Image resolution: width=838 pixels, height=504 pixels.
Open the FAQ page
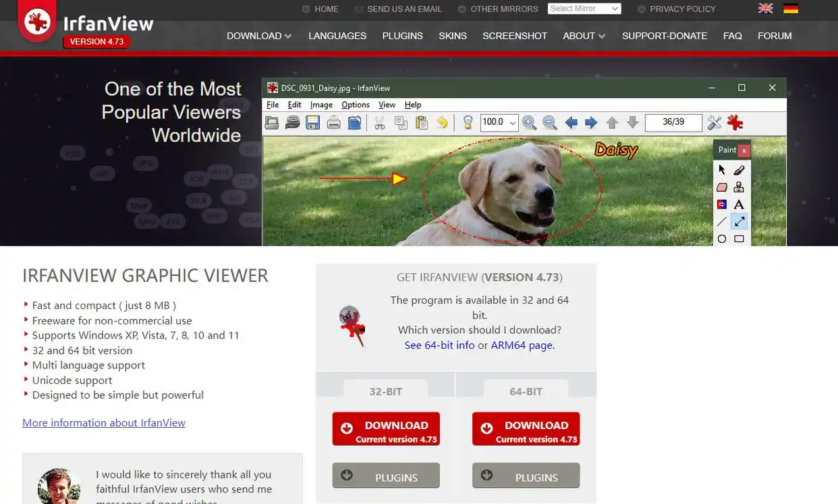pyautogui.click(x=733, y=36)
